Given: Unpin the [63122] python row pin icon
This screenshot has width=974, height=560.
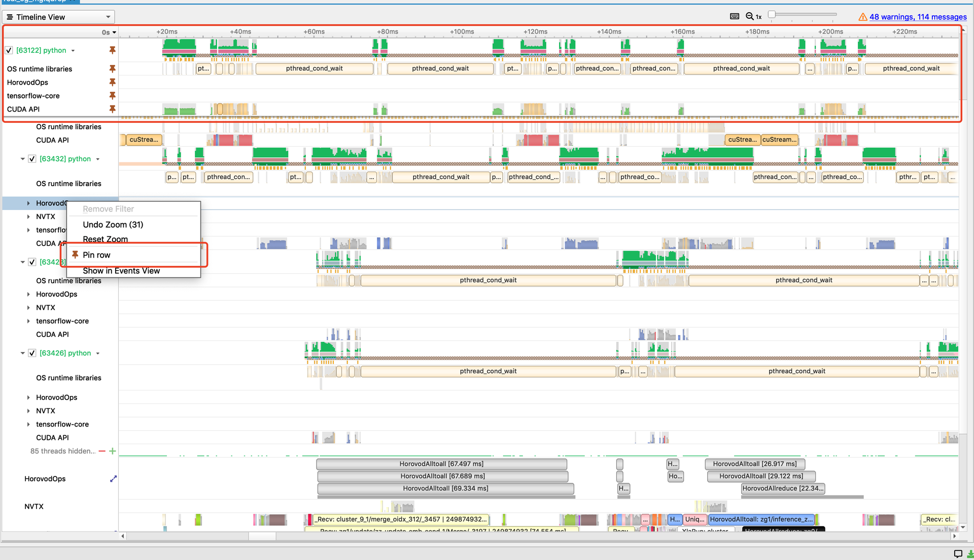Looking at the screenshot, I should 112,50.
